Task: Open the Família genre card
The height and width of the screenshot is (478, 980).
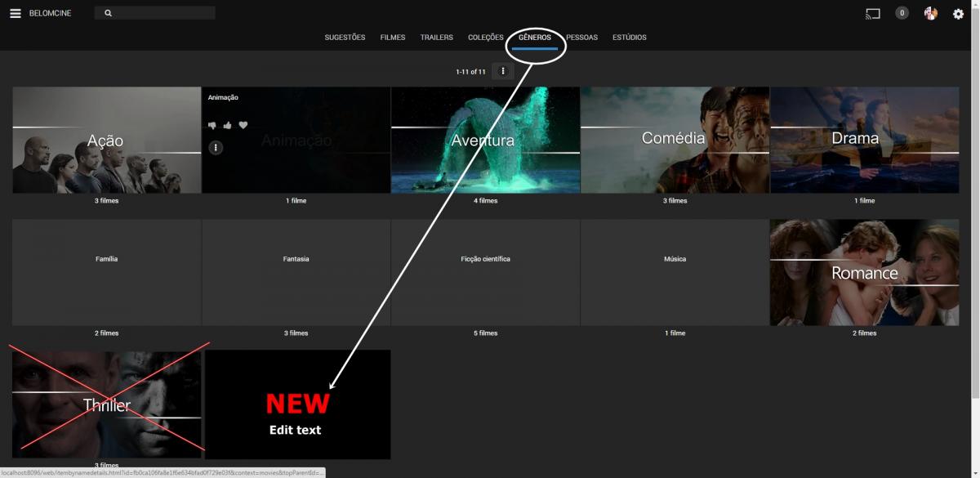Action: click(107, 272)
